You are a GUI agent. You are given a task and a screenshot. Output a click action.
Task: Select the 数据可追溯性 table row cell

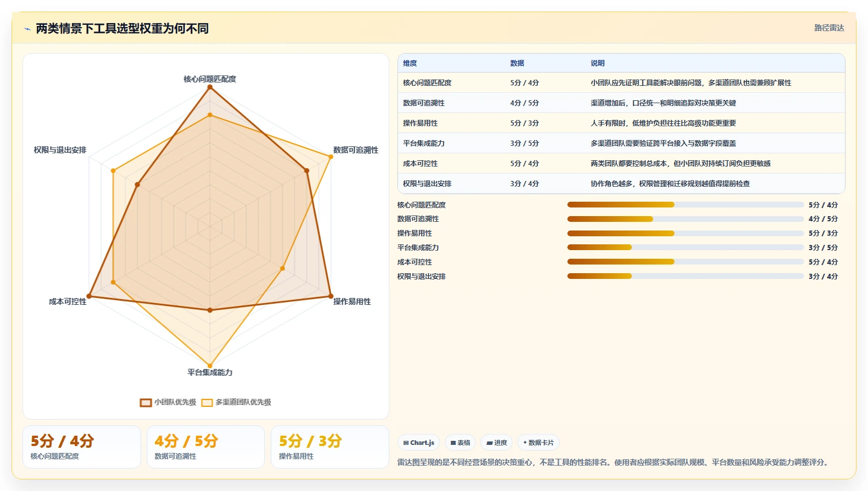424,103
